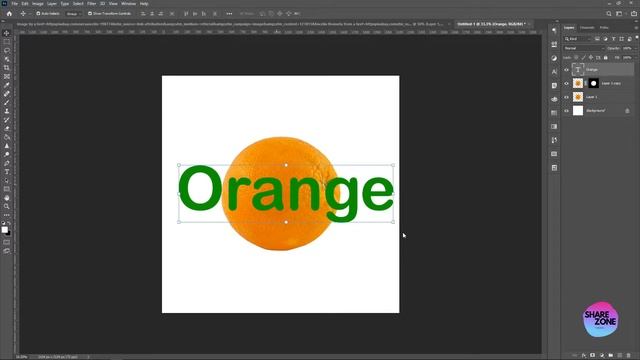Select the Move tool in the toolbox
This screenshot has height=360, width=640.
click(x=7, y=33)
